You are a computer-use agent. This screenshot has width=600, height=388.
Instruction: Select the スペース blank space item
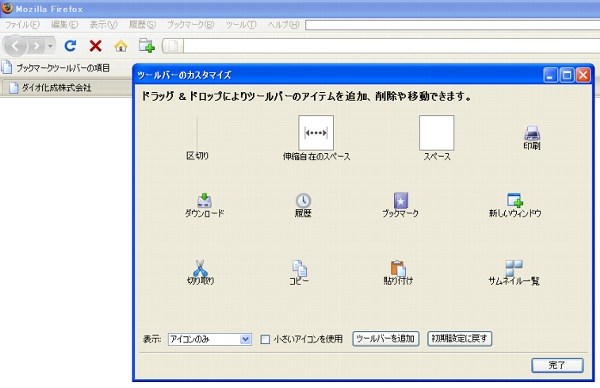pyautogui.click(x=437, y=138)
